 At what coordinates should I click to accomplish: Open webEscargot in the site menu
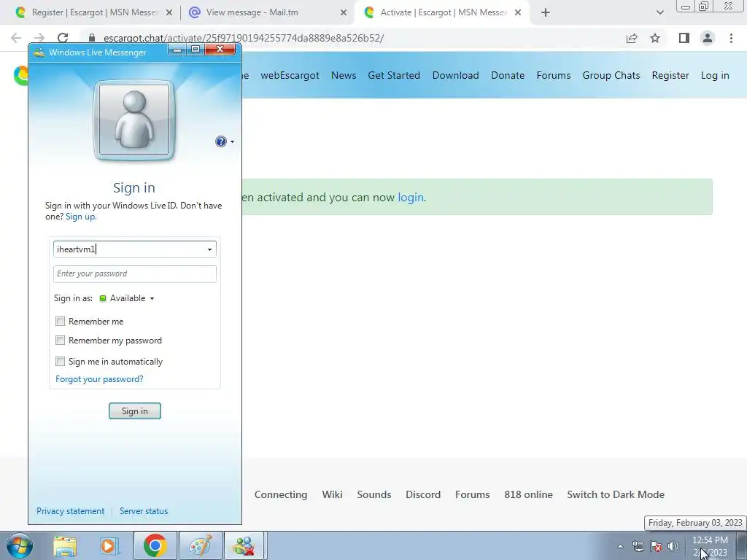click(x=290, y=75)
